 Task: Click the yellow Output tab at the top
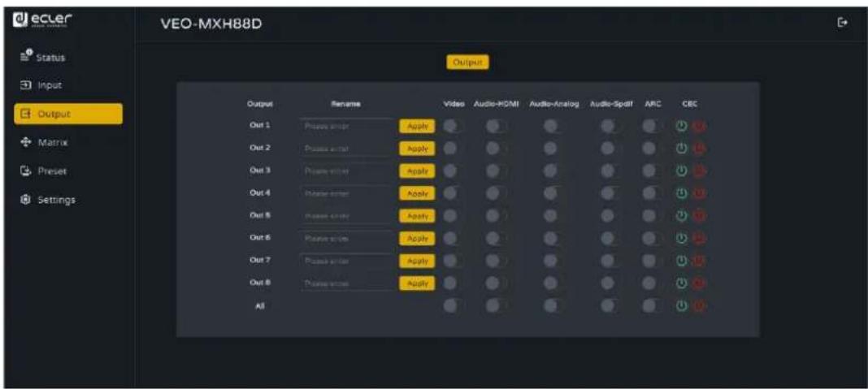coord(468,63)
